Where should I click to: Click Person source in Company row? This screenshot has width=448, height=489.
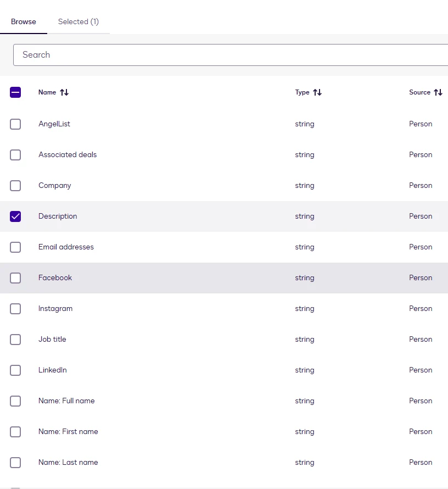click(421, 186)
